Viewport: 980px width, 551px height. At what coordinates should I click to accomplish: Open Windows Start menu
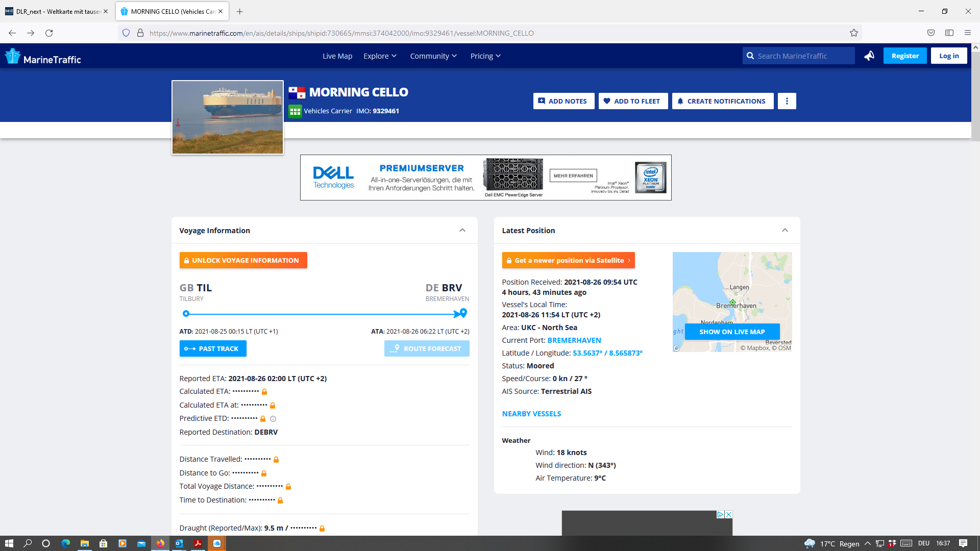pos(9,543)
